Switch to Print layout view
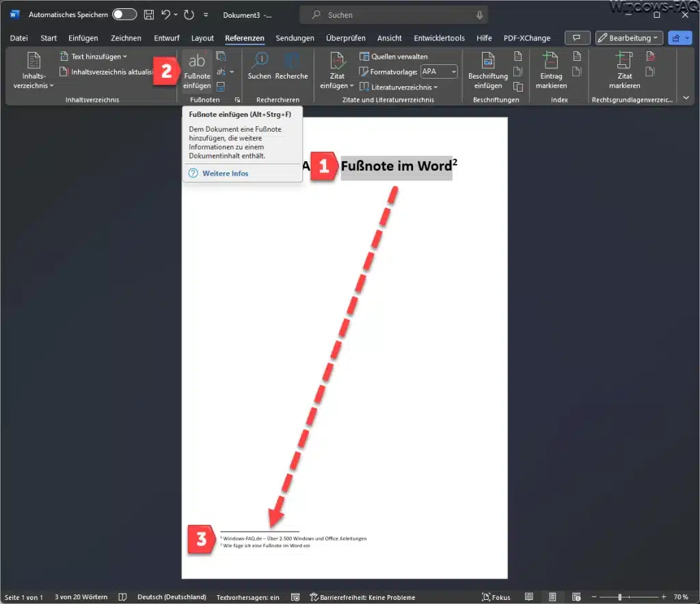 (552, 597)
